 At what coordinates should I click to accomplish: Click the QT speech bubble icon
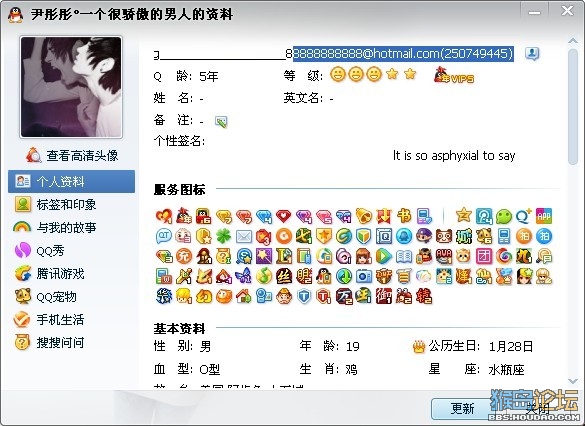tap(163, 236)
